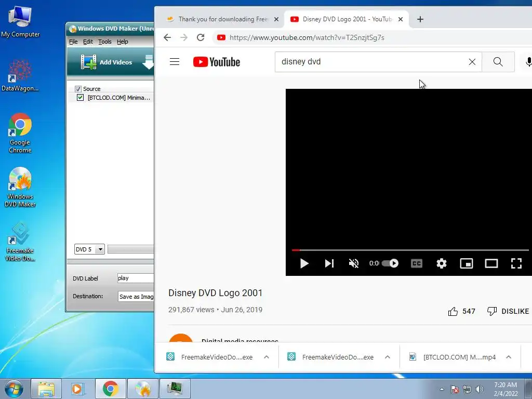Viewport: 532px width, 399px height.
Task: Close the Thank you for downloading tab
Action: click(276, 19)
